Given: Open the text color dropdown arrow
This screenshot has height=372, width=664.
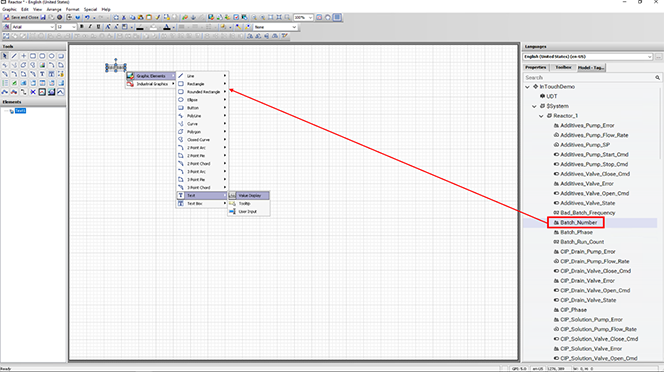Looking at the screenshot, I should click(x=173, y=27).
